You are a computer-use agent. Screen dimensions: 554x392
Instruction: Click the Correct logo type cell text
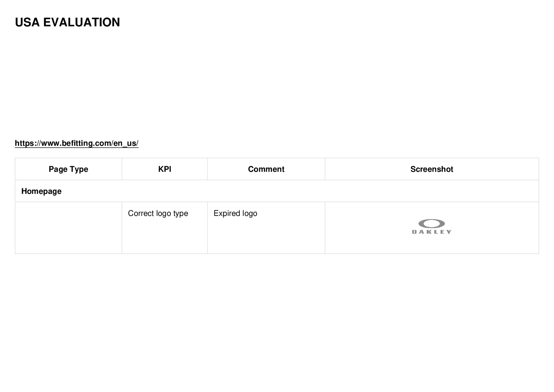click(158, 213)
